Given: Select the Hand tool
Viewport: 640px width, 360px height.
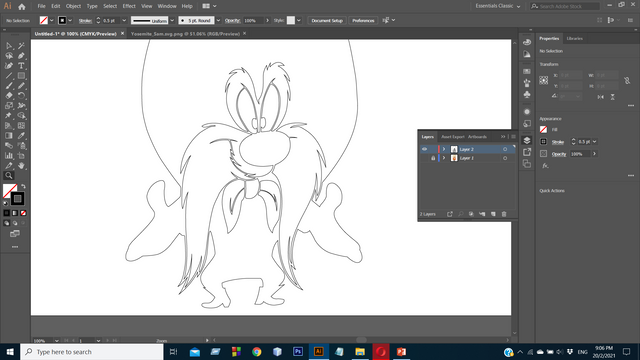Looking at the screenshot, I should 21,165.
